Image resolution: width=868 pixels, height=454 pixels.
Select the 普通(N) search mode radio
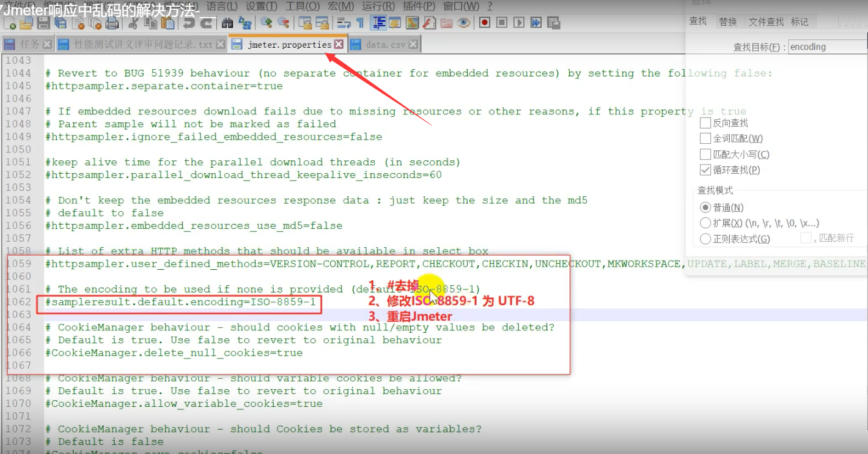click(705, 207)
